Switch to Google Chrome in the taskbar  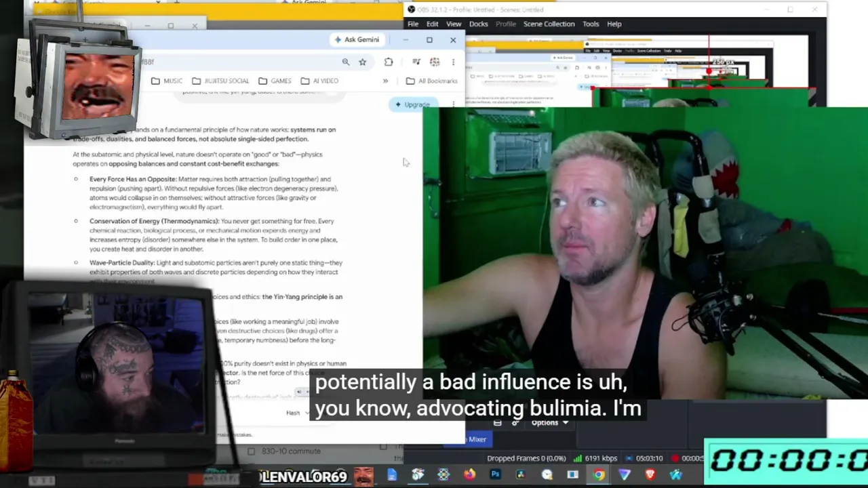(599, 475)
